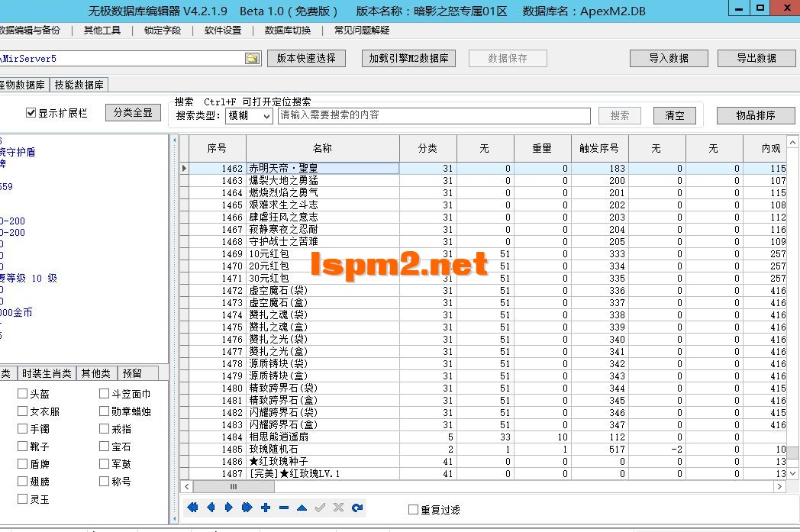Focus the search content input field
The image size is (800, 532).
click(434, 116)
